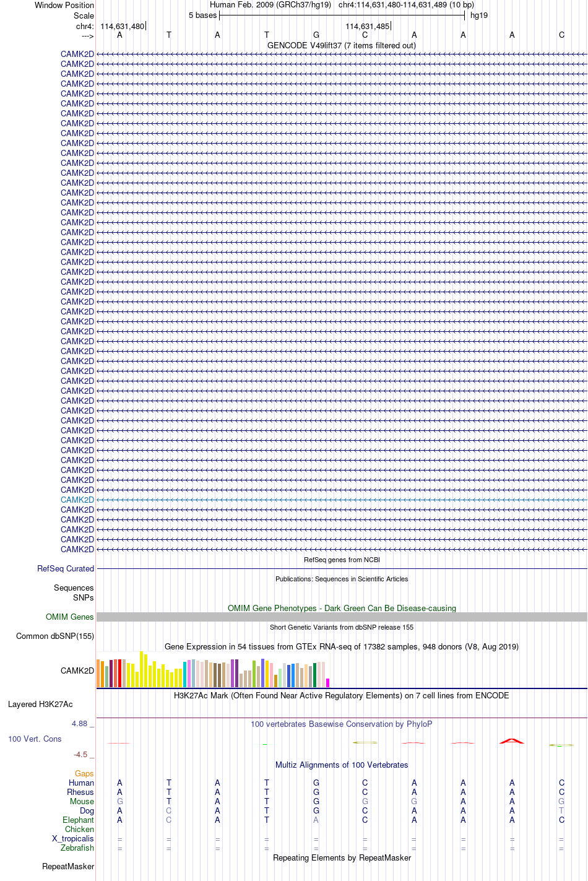This screenshot has height=881, width=588.
Task: Select the Rhesus alignment row label
Action: pos(80,792)
